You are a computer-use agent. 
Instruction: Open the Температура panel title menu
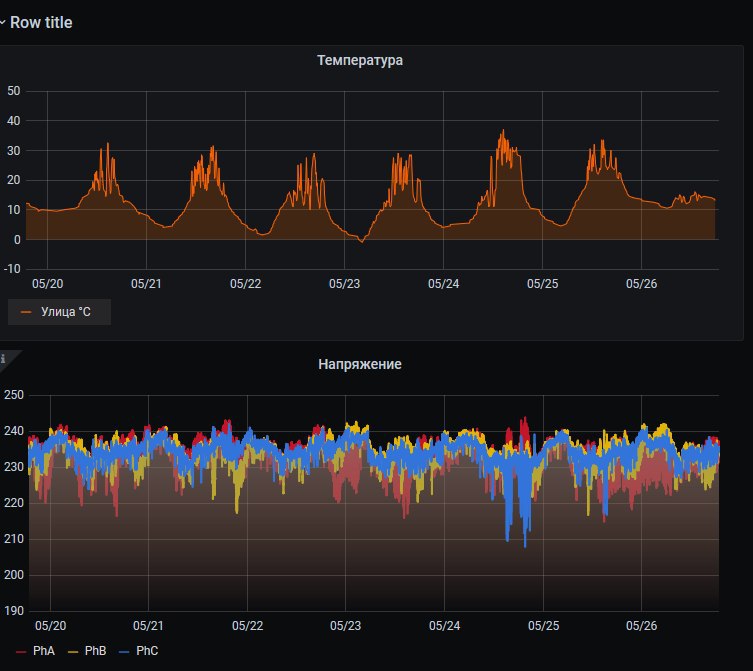coord(360,61)
